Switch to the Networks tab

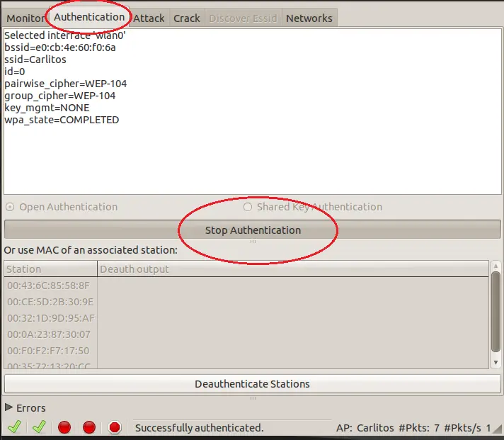tap(309, 18)
